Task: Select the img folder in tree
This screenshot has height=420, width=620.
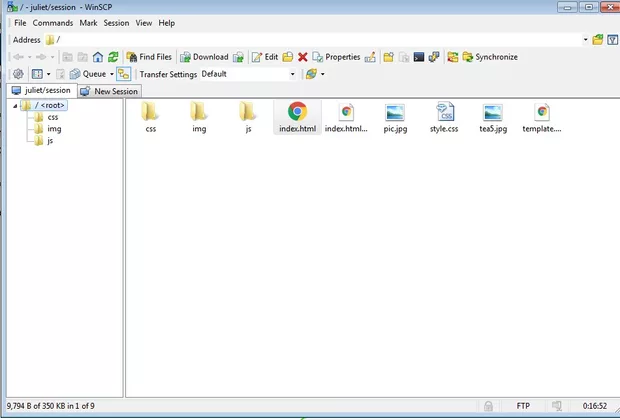Action: [x=53, y=129]
